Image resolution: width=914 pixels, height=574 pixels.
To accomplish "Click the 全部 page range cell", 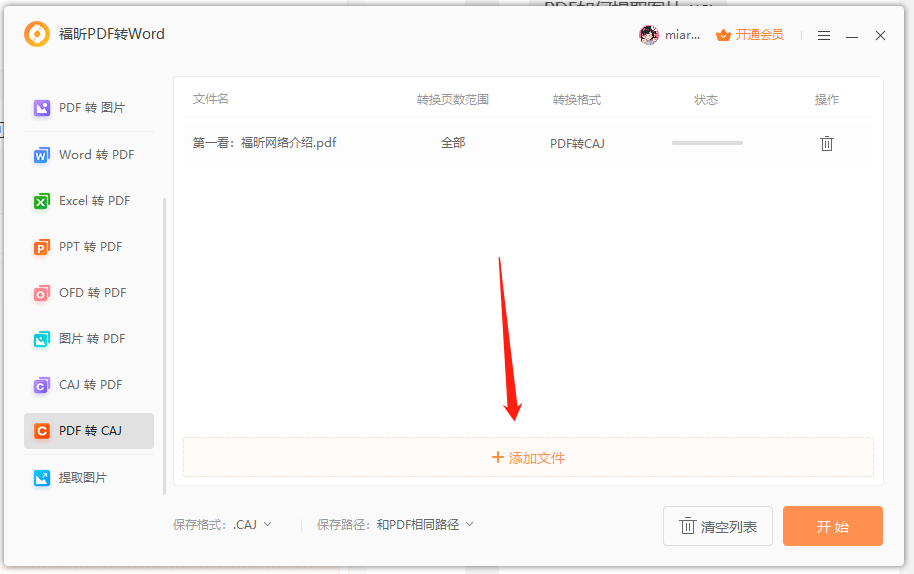I will 453,143.
